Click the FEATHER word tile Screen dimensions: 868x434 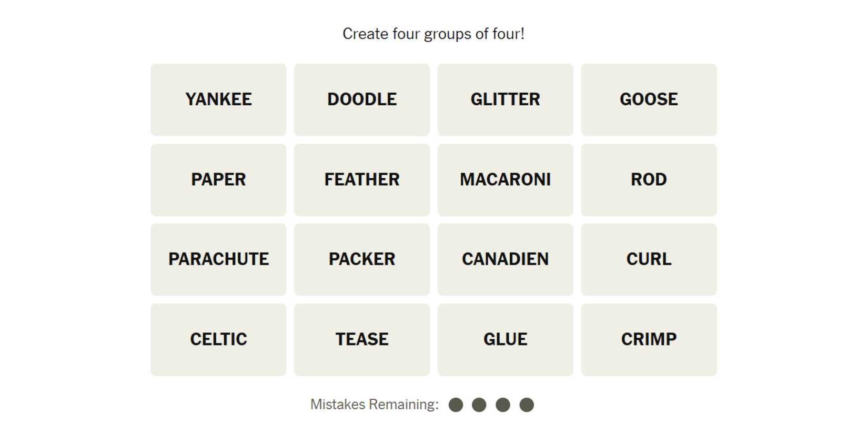(x=362, y=179)
